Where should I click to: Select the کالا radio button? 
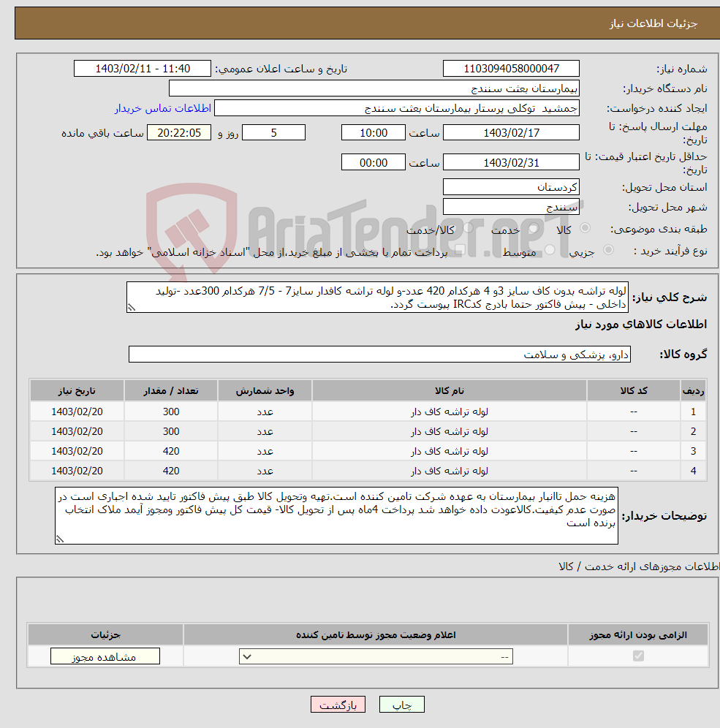point(585,228)
